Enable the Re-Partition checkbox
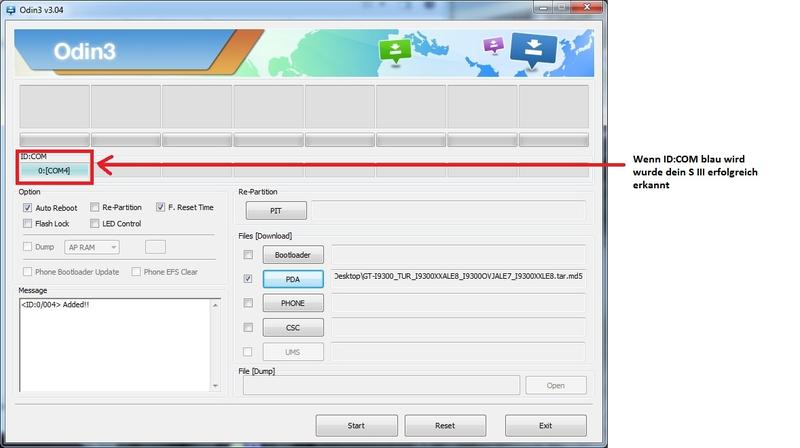800x448 pixels. click(x=95, y=207)
